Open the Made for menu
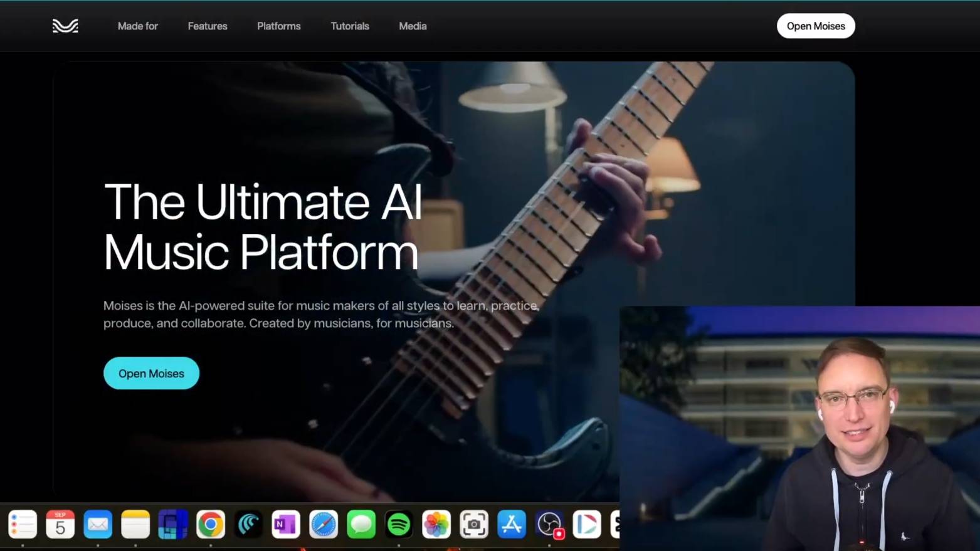980x551 pixels. tap(138, 26)
